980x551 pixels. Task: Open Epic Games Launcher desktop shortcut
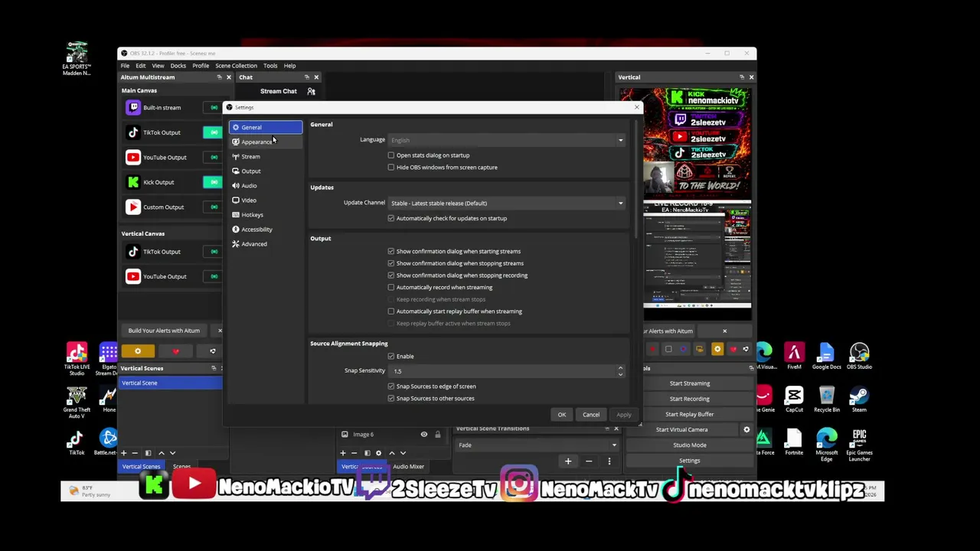click(859, 444)
